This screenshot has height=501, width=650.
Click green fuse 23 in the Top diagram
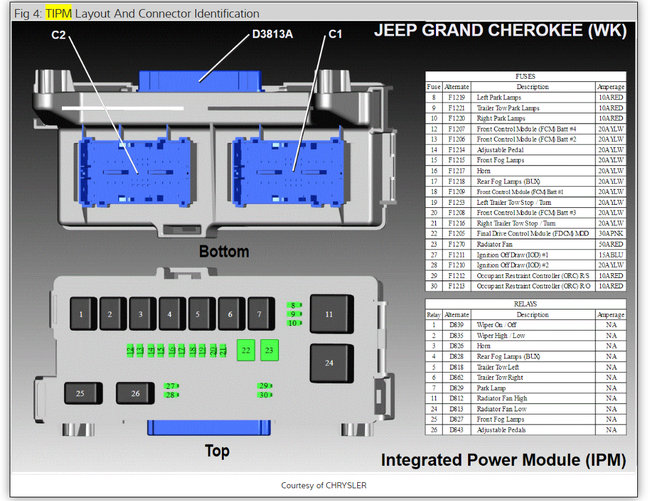coord(269,350)
